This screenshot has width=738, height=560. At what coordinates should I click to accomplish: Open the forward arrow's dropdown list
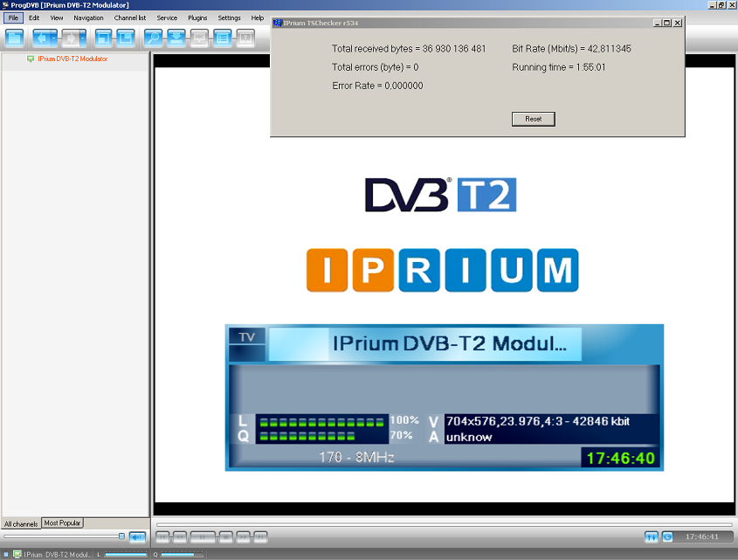tap(83, 38)
